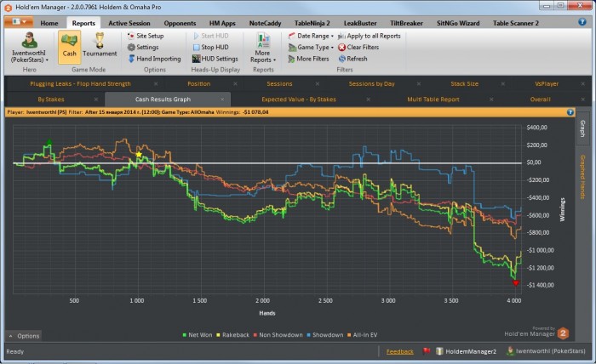The width and height of the screenshot is (596, 364).
Task: Open HM Apps ribbon tab
Action: coord(222,23)
